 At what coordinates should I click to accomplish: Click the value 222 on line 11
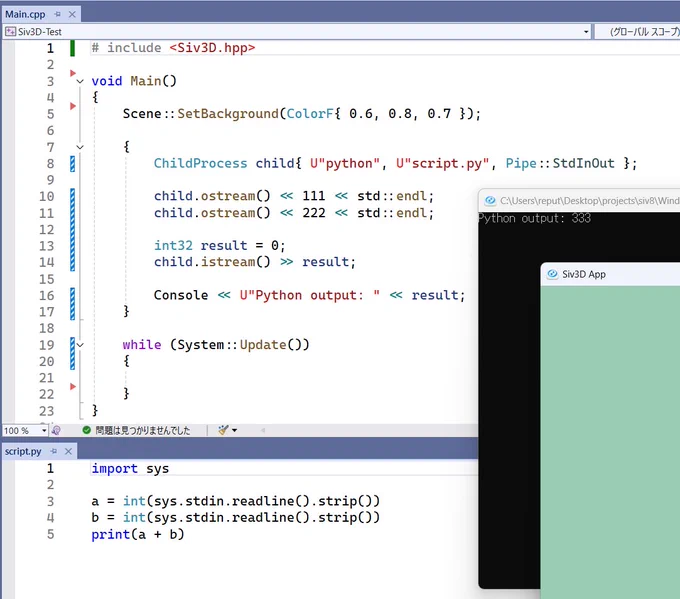point(314,213)
